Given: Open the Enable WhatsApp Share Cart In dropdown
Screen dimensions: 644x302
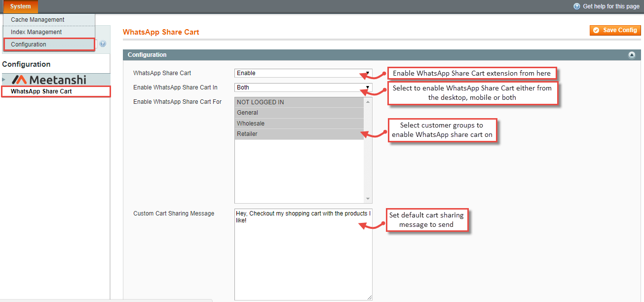Looking at the screenshot, I should 303,87.
